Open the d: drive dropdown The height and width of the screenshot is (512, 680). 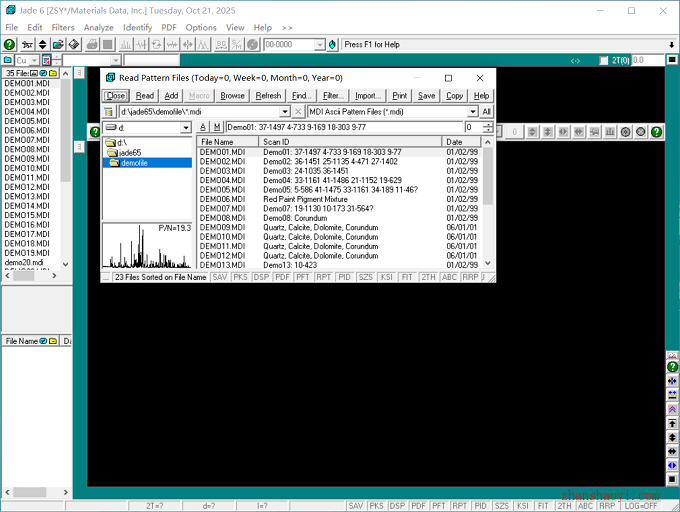[x=186, y=128]
